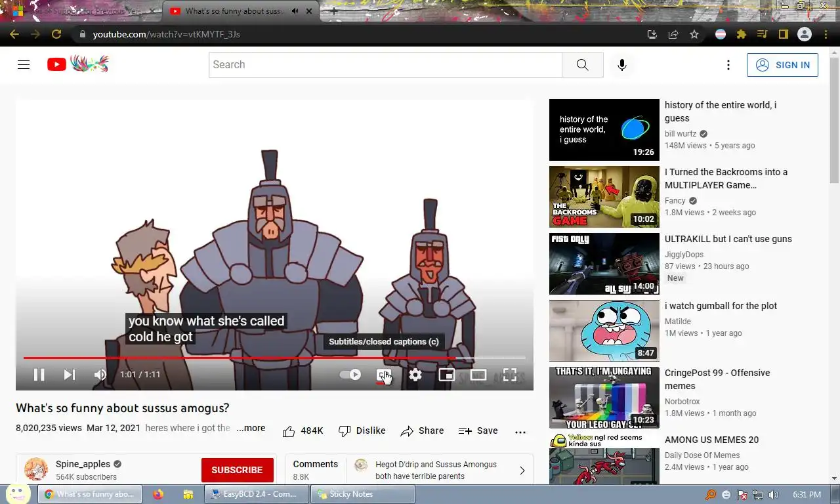Viewport: 840px width, 504px height.
Task: Click the Dislike button
Action: click(362, 431)
